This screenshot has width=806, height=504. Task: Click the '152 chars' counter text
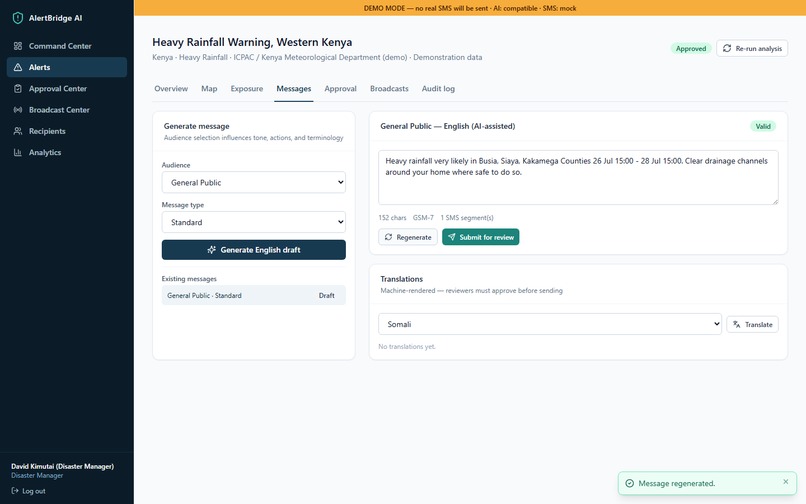392,218
